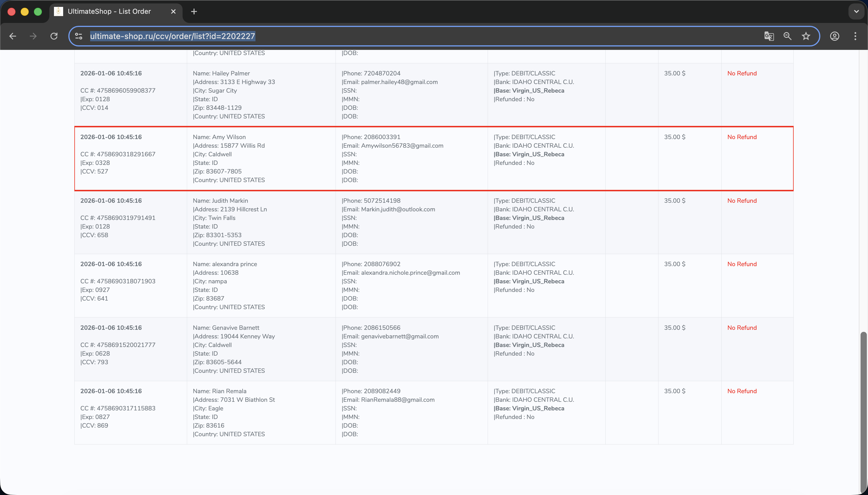Close the UltimateShop - List Order tab

coord(173,11)
